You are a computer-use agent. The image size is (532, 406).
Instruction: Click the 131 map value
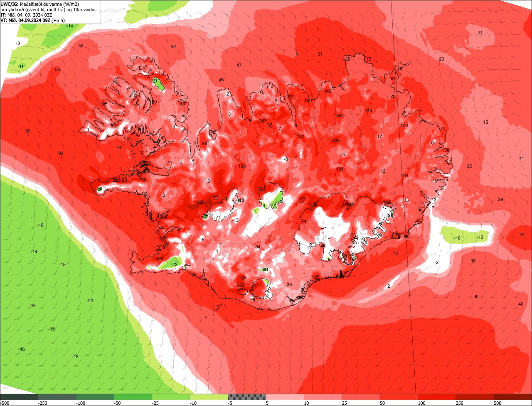pyautogui.click(x=300, y=136)
